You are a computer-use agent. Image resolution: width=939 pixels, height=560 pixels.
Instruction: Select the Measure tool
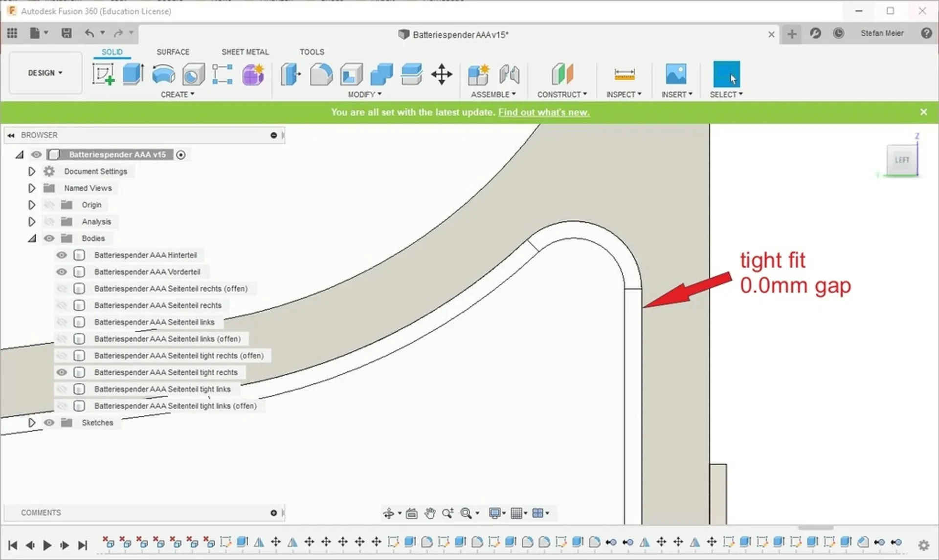624,74
